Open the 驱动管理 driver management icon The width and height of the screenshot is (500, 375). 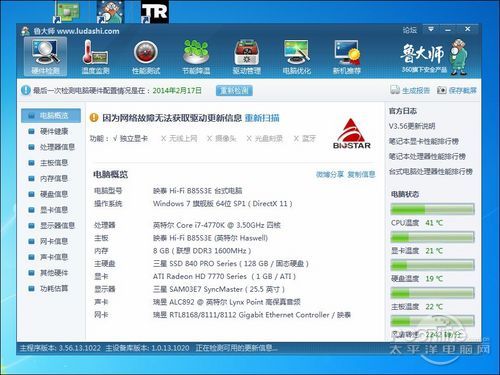click(x=246, y=56)
